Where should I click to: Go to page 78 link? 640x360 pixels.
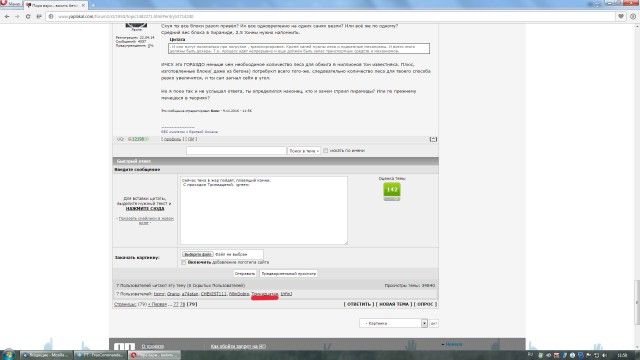(182, 304)
